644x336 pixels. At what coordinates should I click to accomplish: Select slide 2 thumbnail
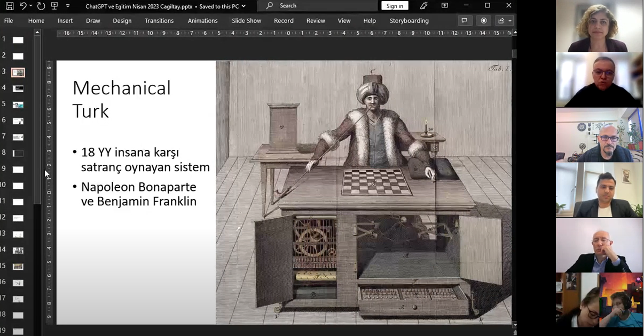point(18,56)
